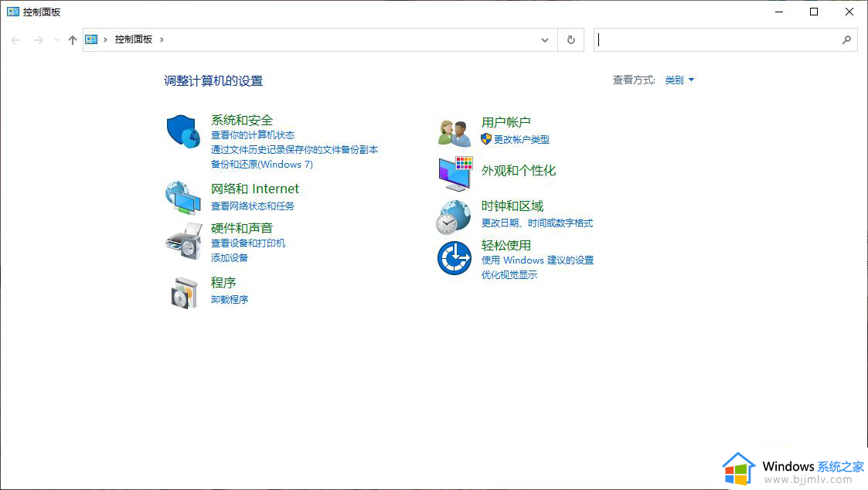Click the search magnifier icon
The width and height of the screenshot is (868, 490).
(846, 40)
